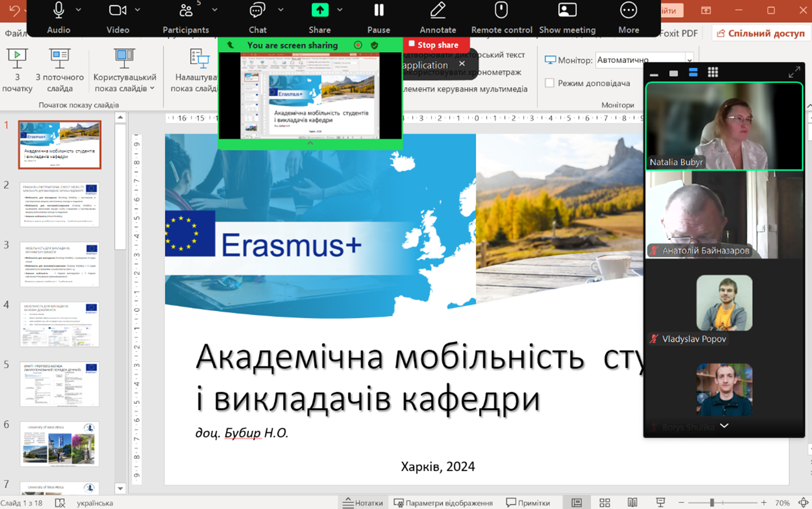Open the Zoom Chat
Image resolution: width=812 pixels, height=509 pixels.
click(x=257, y=11)
